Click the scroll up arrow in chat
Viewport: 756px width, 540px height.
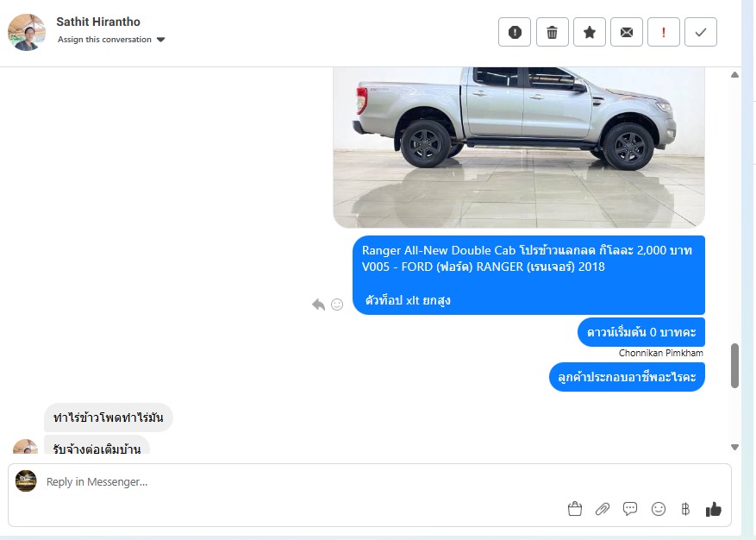(734, 75)
